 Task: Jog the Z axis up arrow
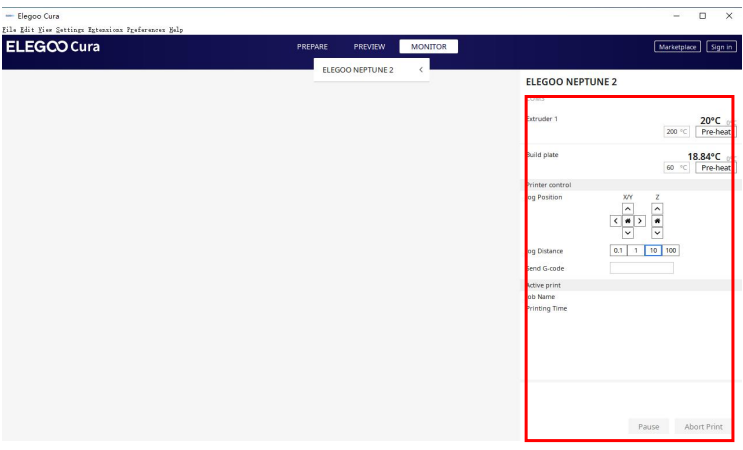click(657, 209)
